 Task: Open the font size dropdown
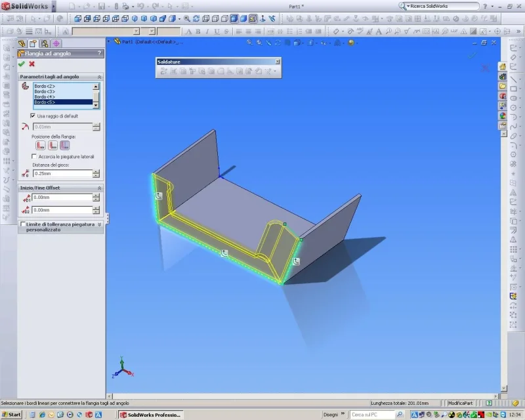(152, 31)
